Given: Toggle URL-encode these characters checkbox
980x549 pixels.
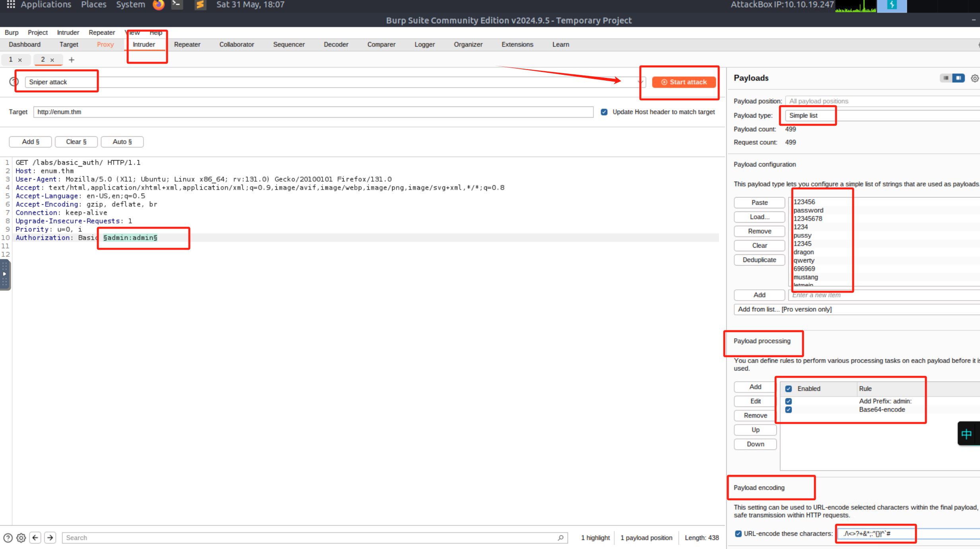Looking at the screenshot, I should 738,534.
